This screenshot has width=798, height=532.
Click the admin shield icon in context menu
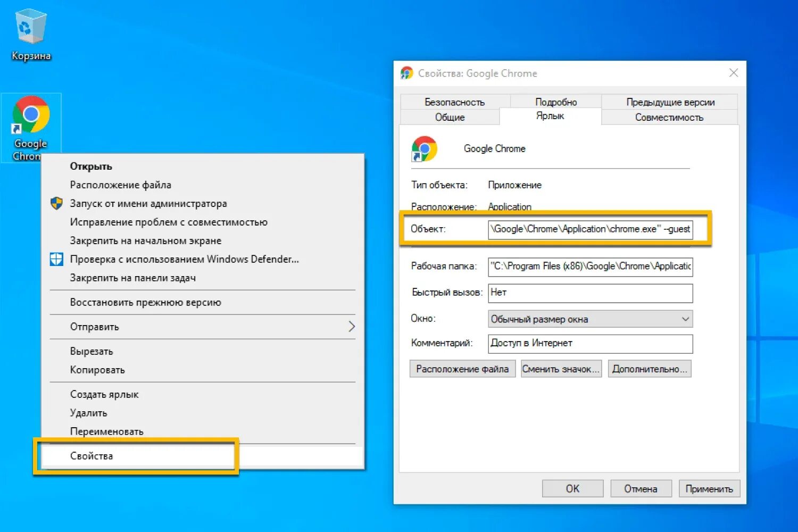coord(56,203)
